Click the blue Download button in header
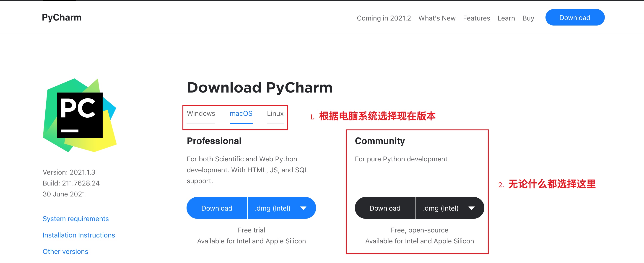Viewport: 644px width, 263px height. tap(574, 18)
